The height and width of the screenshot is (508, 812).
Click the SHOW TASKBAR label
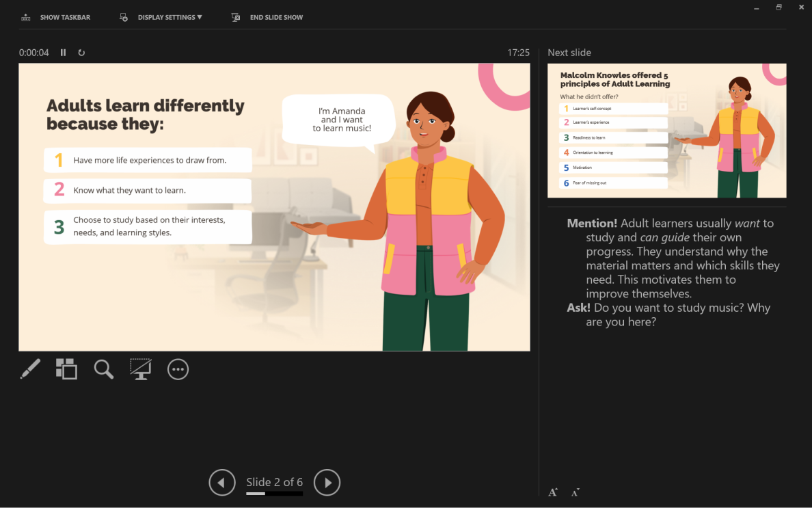(x=65, y=18)
